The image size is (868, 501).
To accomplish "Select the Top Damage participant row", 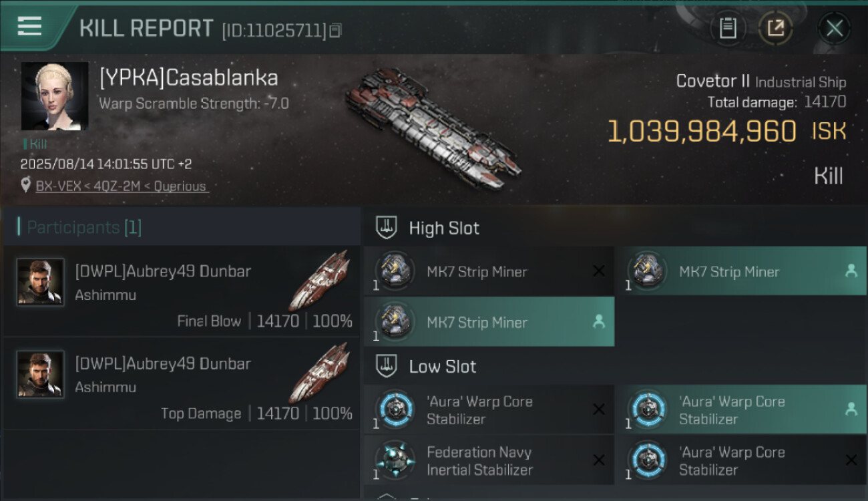I will (x=182, y=383).
